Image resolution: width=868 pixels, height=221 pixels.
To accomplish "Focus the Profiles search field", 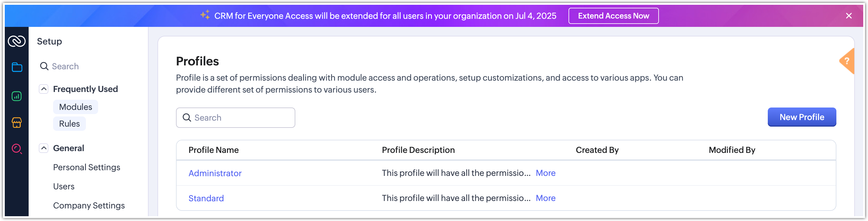I will tap(239, 118).
